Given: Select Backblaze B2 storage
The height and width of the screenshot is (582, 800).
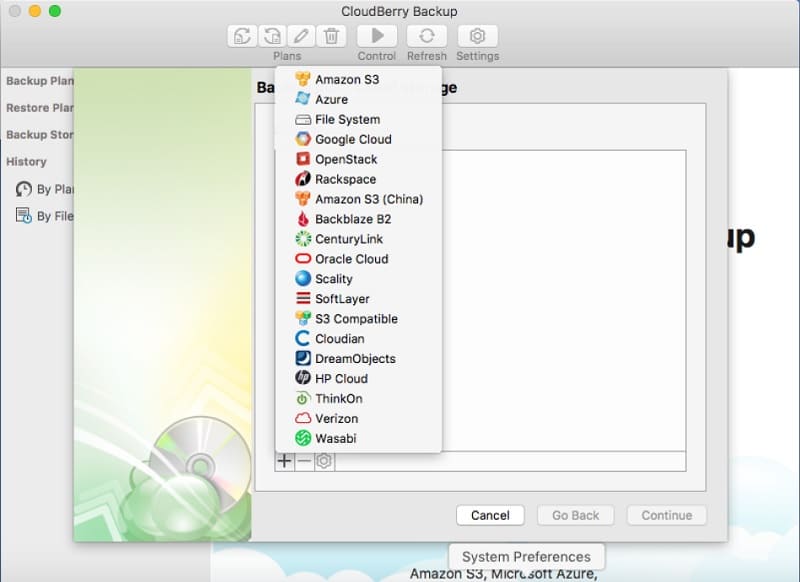Looking at the screenshot, I should point(358,219).
